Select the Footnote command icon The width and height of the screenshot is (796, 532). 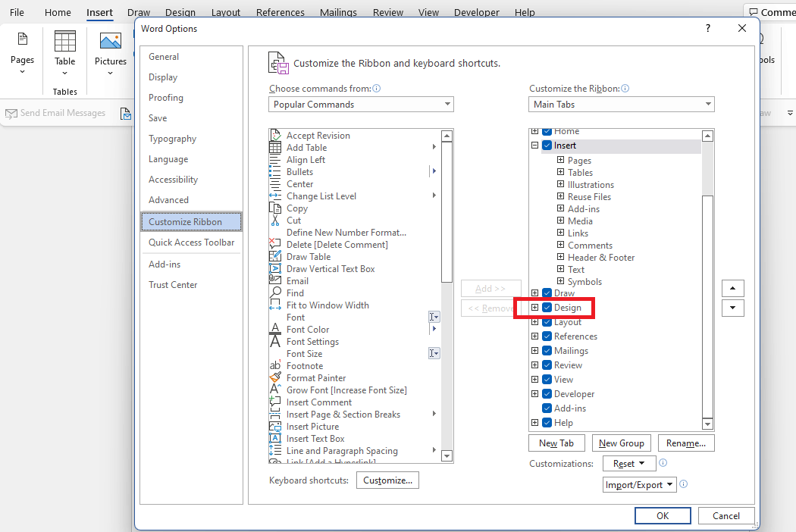[275, 365]
